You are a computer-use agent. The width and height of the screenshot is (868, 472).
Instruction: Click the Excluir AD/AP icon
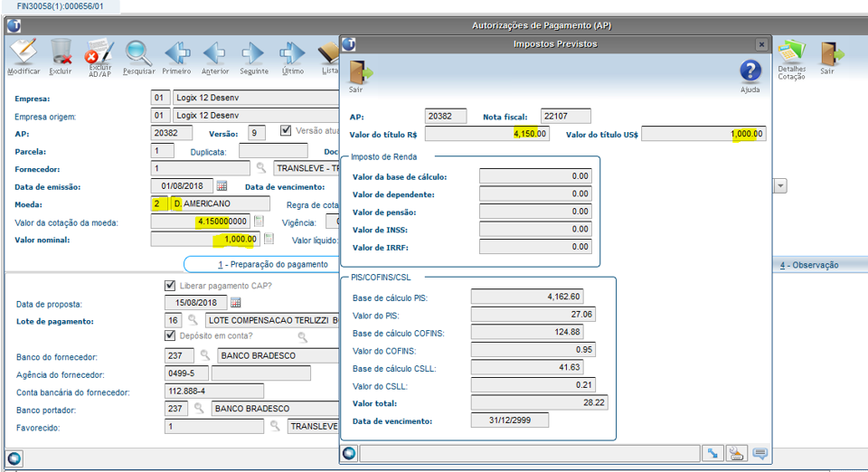tap(99, 52)
